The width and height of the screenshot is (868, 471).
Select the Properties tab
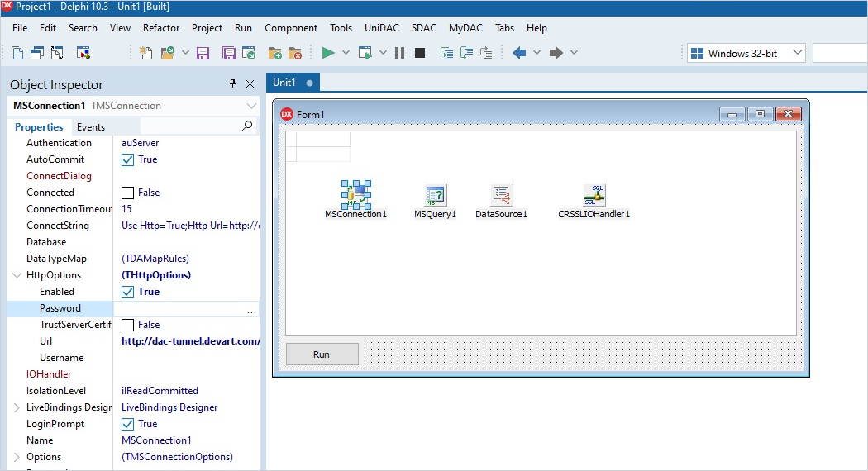39,126
